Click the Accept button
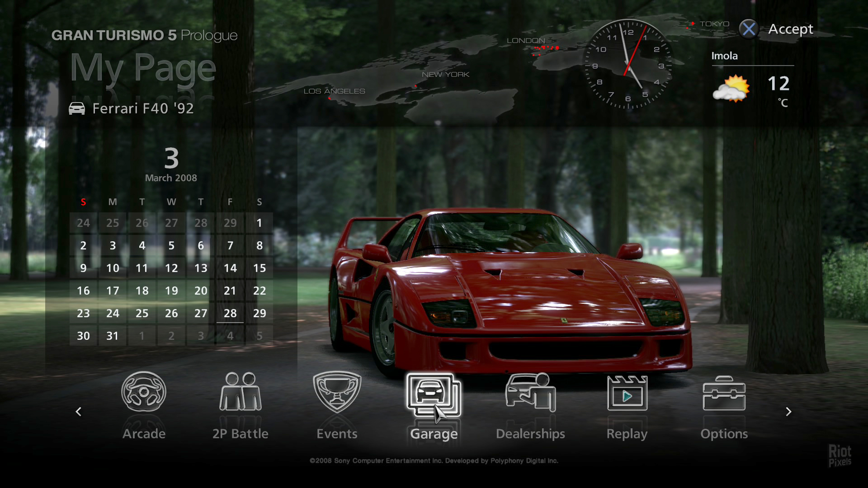This screenshot has height=488, width=868. (x=789, y=28)
